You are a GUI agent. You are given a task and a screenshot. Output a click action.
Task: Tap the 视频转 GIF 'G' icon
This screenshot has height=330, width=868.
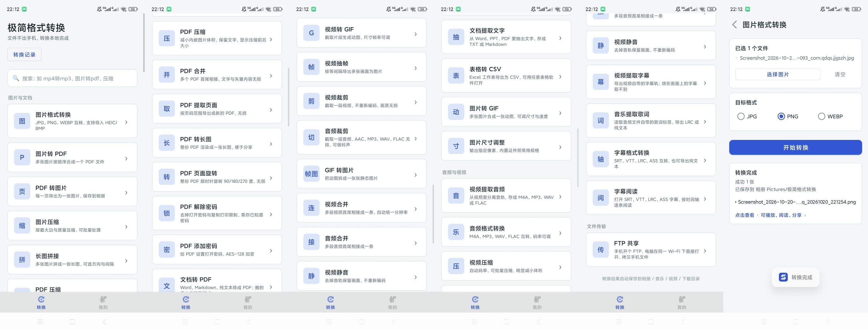[x=311, y=33]
